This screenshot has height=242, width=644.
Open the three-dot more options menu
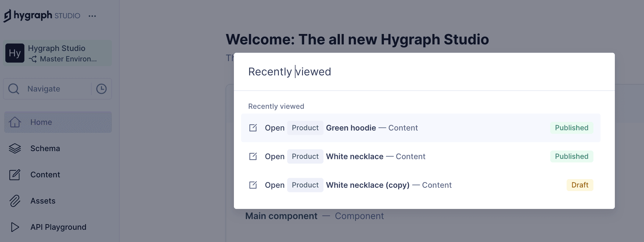tap(92, 16)
